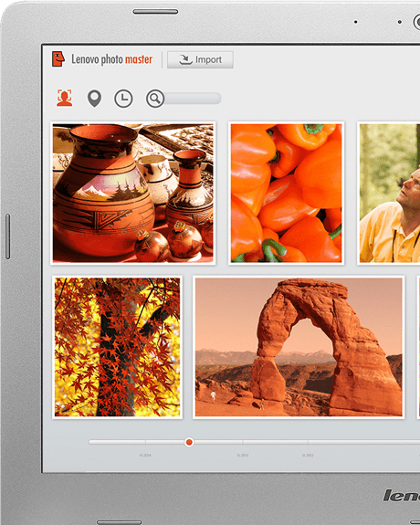Image resolution: width=420 pixels, height=525 pixels.
Task: Jump to the 2014 timeline marker
Action: pos(145,455)
